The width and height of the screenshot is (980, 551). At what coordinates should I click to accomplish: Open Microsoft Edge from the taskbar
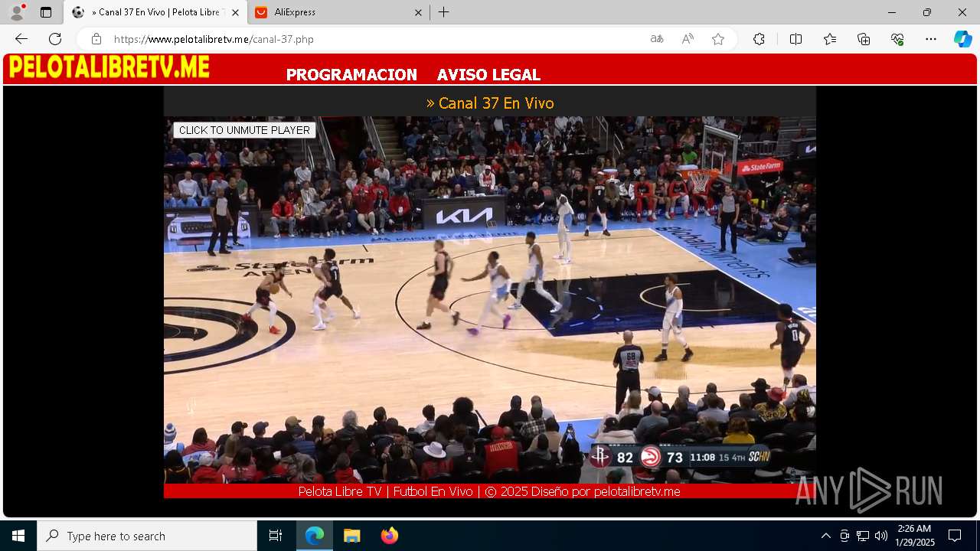[x=315, y=536]
